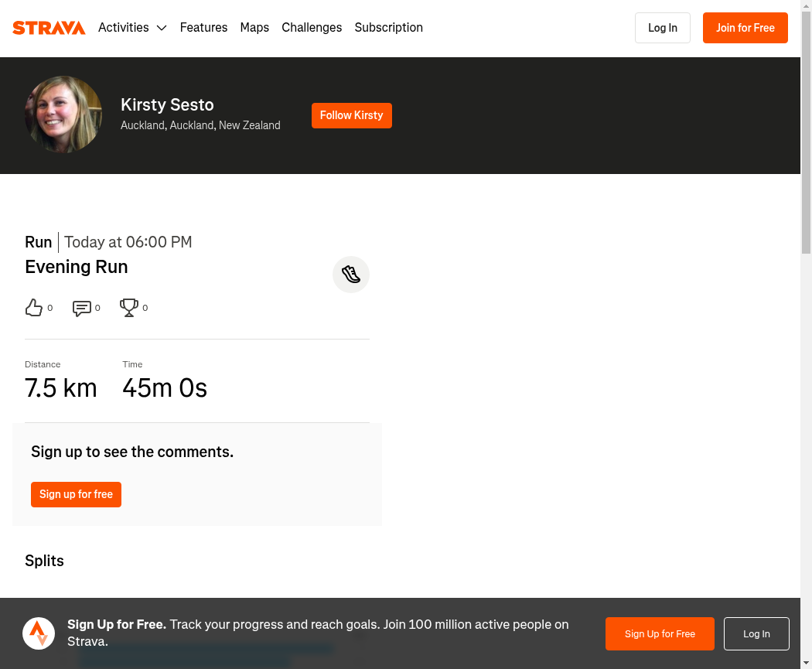Open comments via the speech bubble icon
This screenshot has width=812, height=669.
(x=81, y=308)
